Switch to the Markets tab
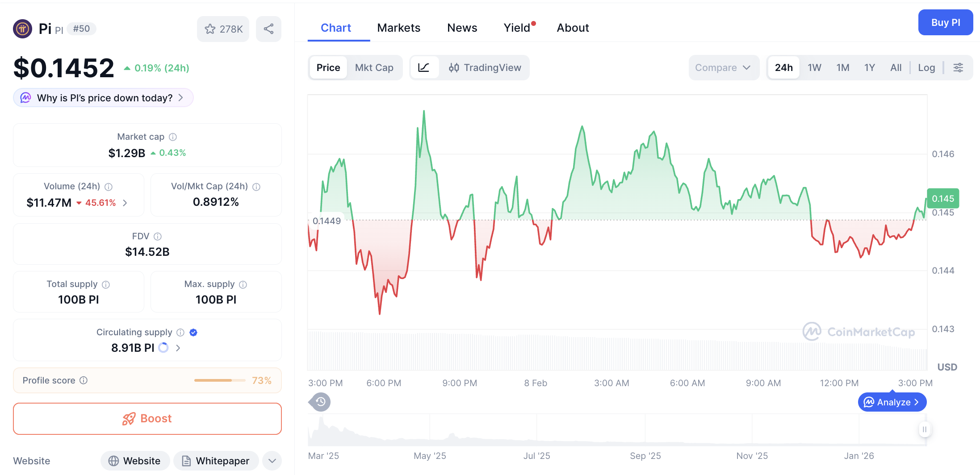The image size is (980, 475). [399, 27]
